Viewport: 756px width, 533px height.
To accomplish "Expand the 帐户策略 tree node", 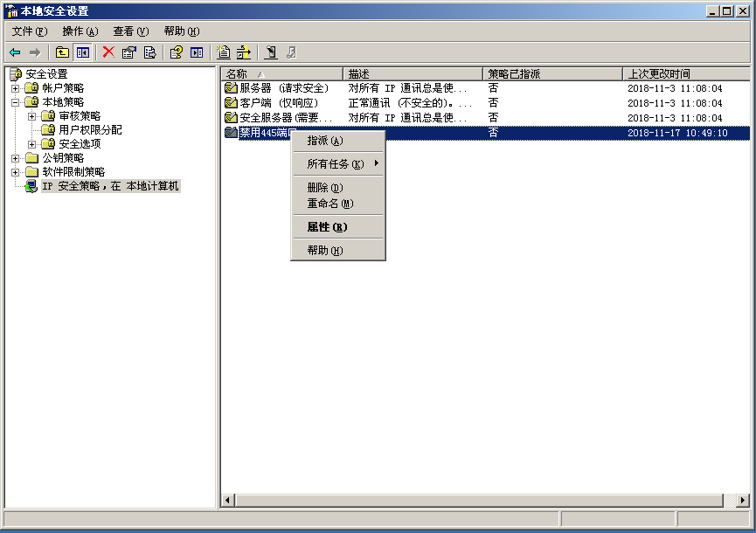I will [16, 87].
